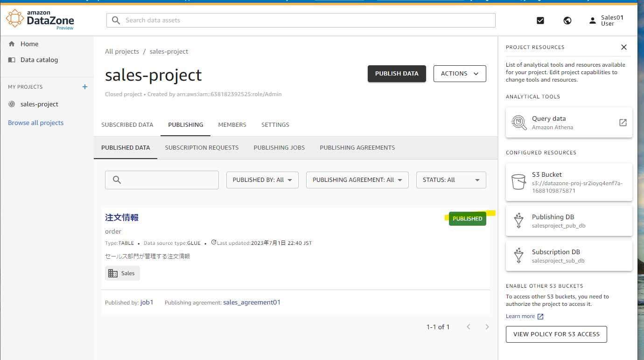Add a new project with plus icon
Viewport: 644px width, 360px height.
pyautogui.click(x=85, y=87)
